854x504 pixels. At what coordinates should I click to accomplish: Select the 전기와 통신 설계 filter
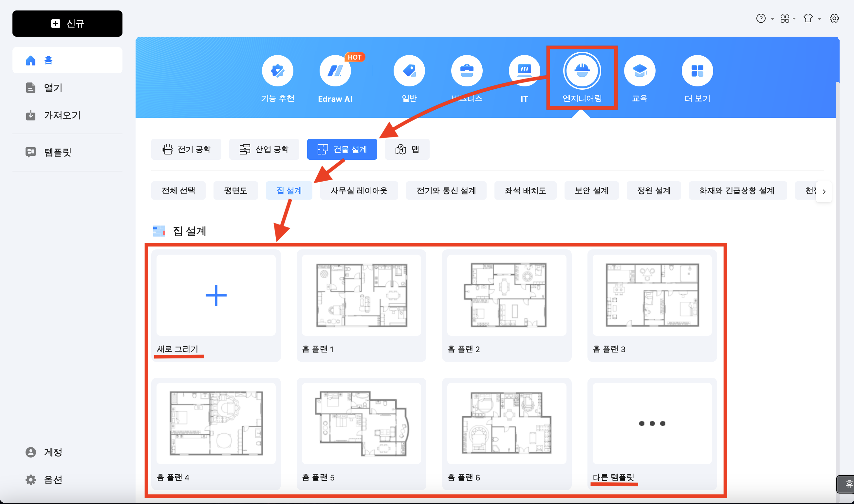(x=446, y=190)
